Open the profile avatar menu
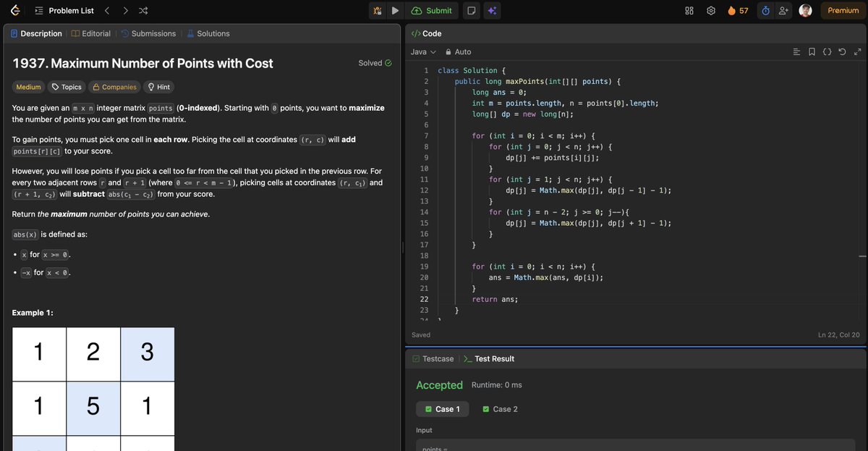Image resolution: width=868 pixels, height=451 pixels. (805, 11)
